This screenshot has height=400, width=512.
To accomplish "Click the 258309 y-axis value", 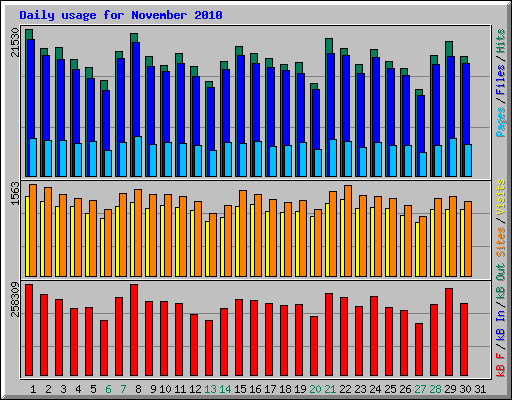I will 15,299.
